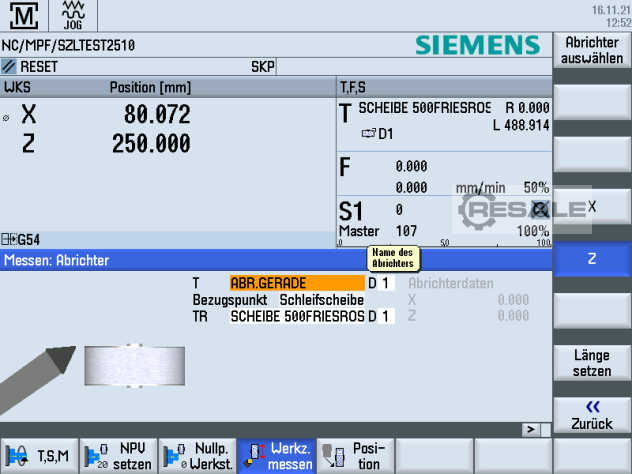Select the Z axis softkey
This screenshot has height=474, width=632.
[591, 259]
